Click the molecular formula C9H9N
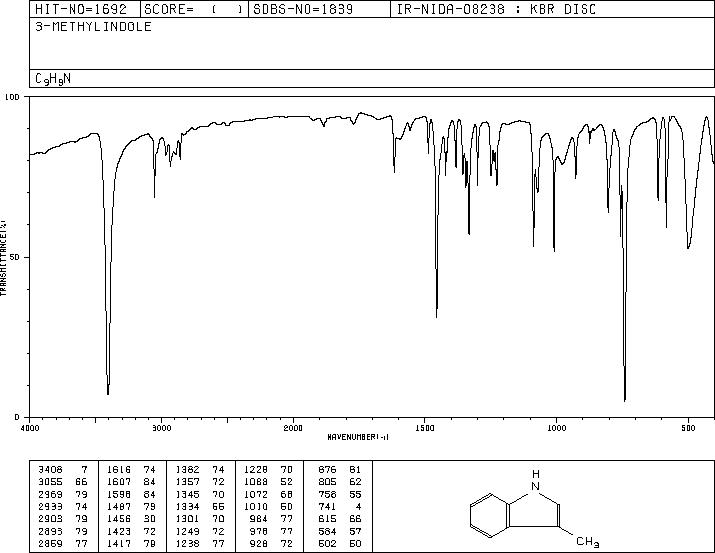 coord(53,79)
